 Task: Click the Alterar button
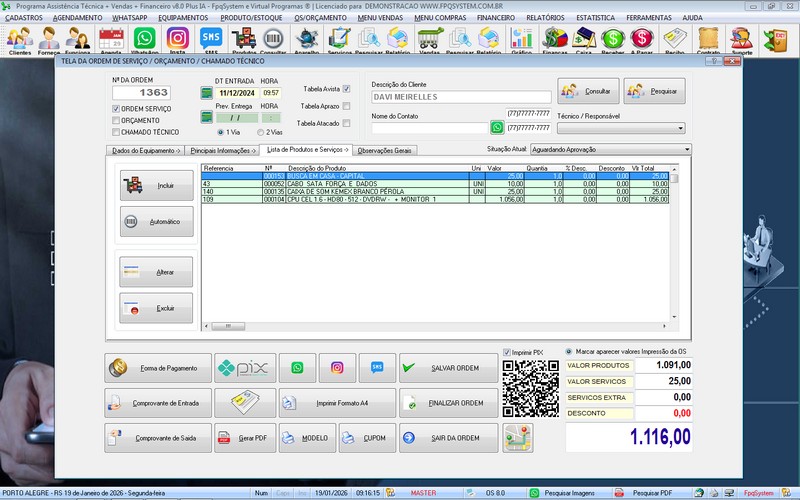(x=156, y=272)
